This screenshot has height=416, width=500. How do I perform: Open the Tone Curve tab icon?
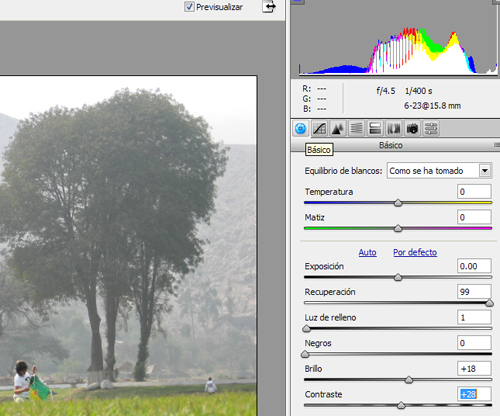coord(319,129)
